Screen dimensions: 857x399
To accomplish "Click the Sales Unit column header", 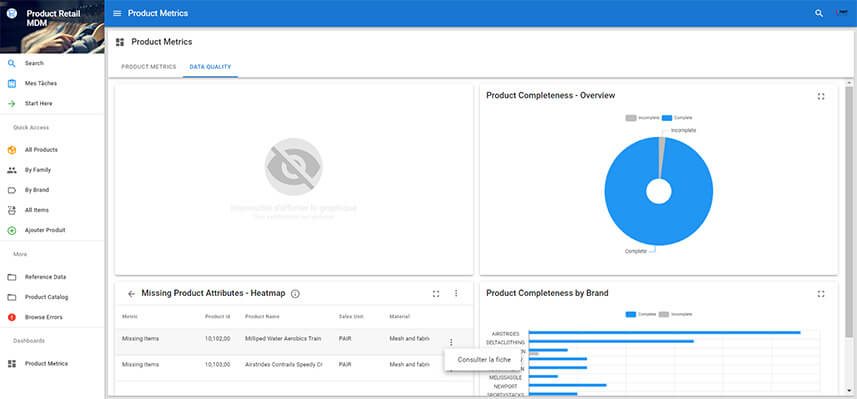I will click(x=351, y=316).
